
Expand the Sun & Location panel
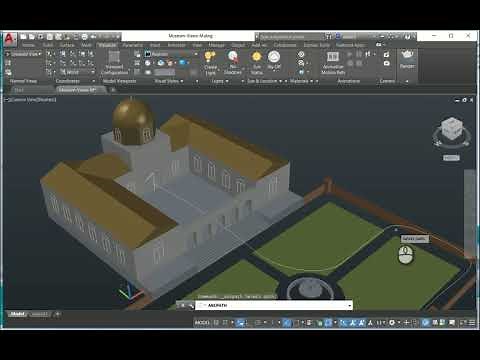[x=265, y=81]
